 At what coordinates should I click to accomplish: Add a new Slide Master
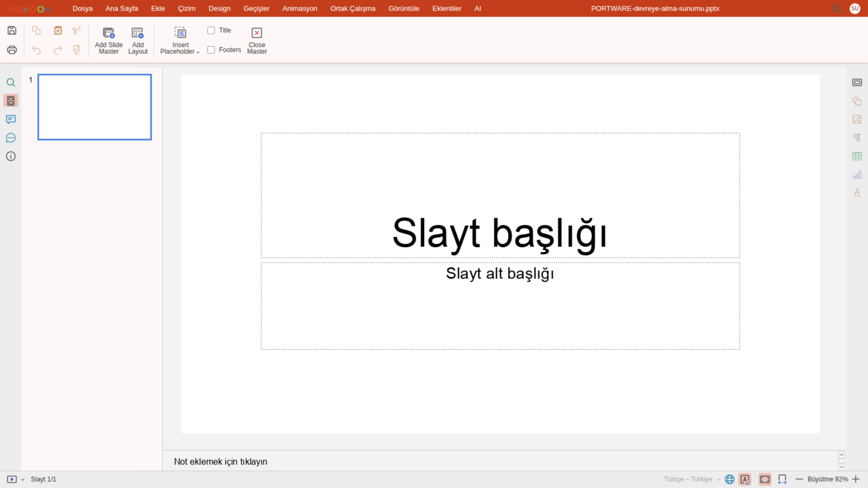coord(108,40)
